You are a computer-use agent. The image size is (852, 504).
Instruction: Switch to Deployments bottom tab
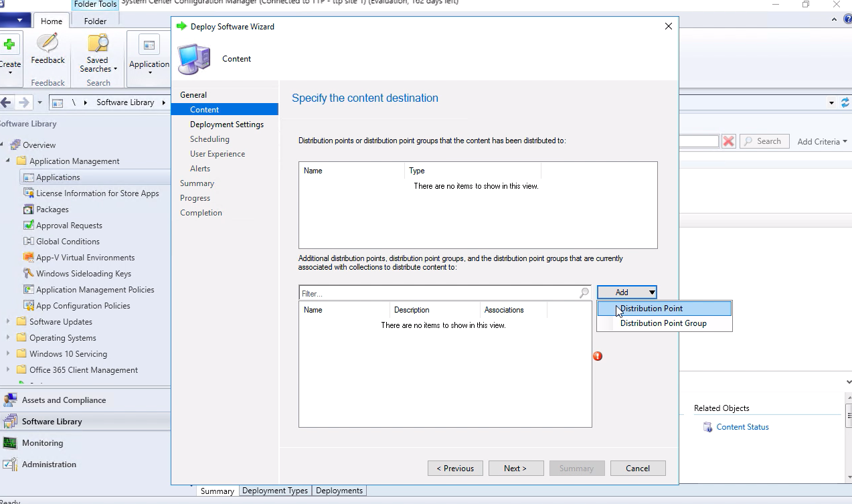(339, 491)
